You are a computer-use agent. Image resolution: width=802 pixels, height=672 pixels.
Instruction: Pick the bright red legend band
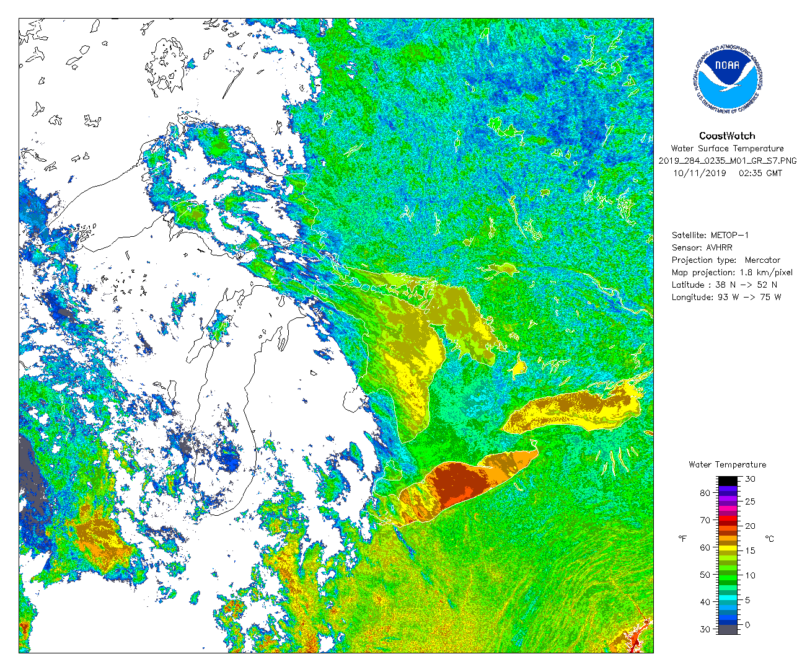click(728, 518)
